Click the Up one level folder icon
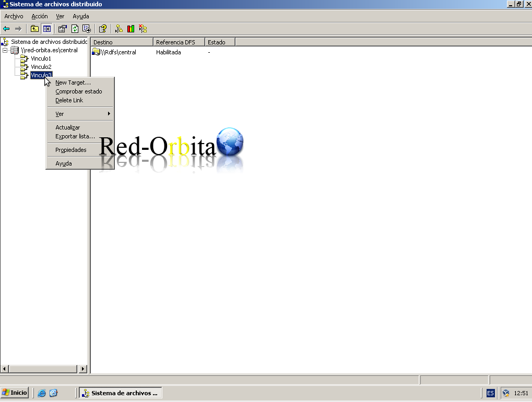Screen dimensions: 532x402 point(34,29)
